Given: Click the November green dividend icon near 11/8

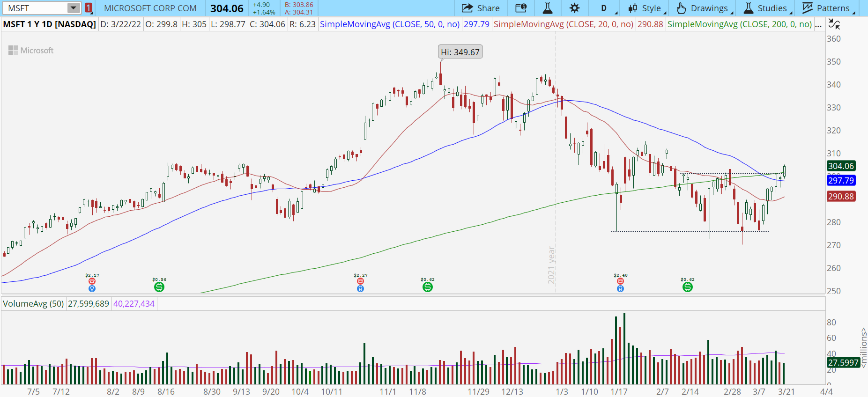Looking at the screenshot, I should pos(428,287).
